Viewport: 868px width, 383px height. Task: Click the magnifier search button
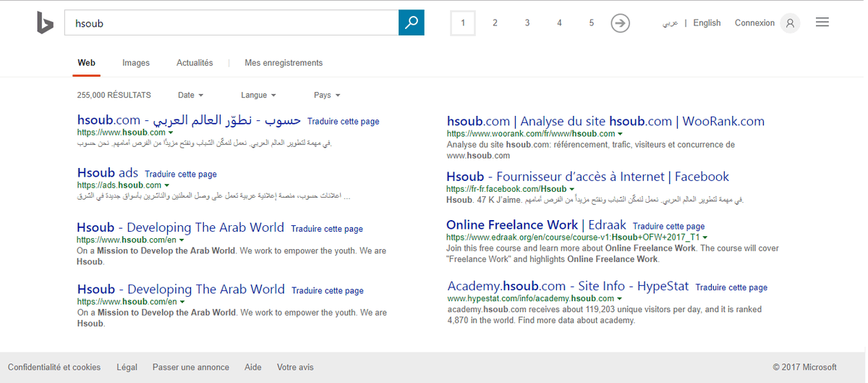412,22
